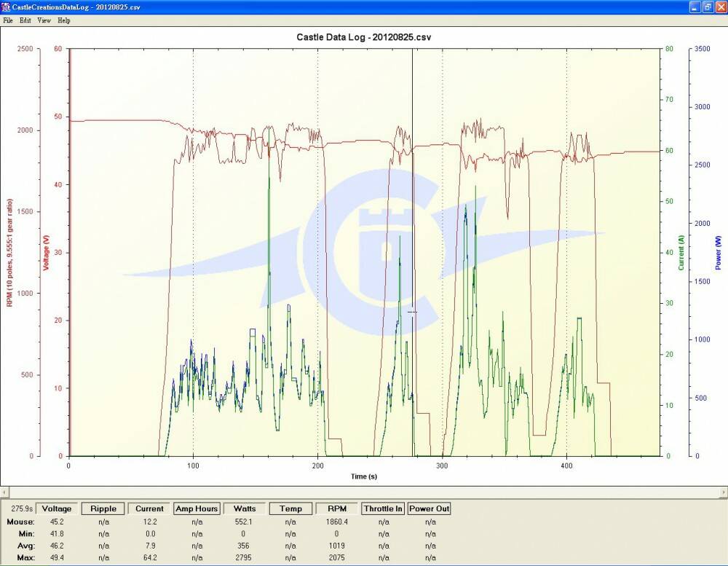Click the Mouse RPM value 1860.4

coord(336,522)
